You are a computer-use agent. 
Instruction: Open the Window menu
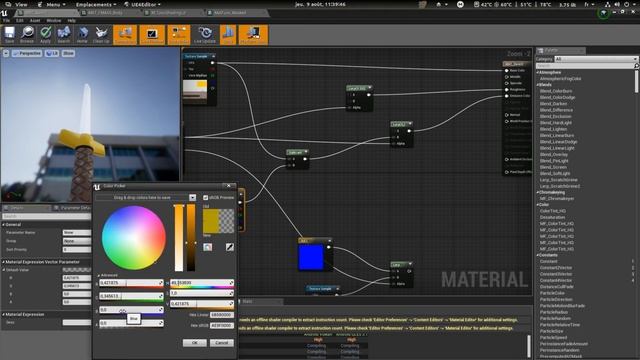click(x=53, y=20)
